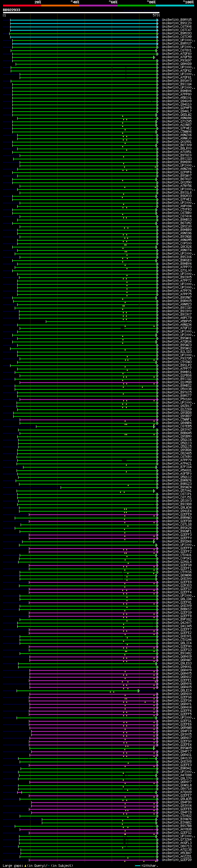
Task: Select the UniRef100_A9NU86 label
Action: (x=177, y=118)
